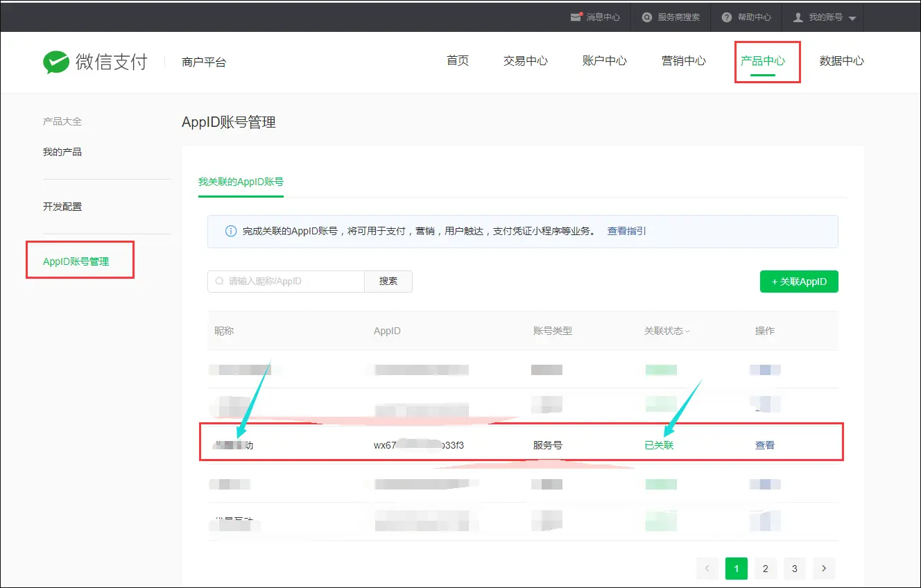This screenshot has width=921, height=588.
Task: Click the 帮助中心 label in the top bar
Action: [x=755, y=17]
